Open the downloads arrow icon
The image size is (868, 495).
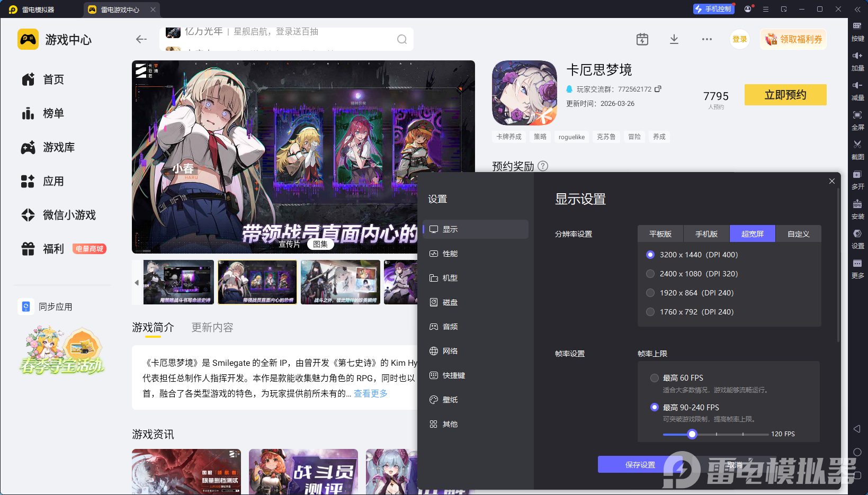674,39
